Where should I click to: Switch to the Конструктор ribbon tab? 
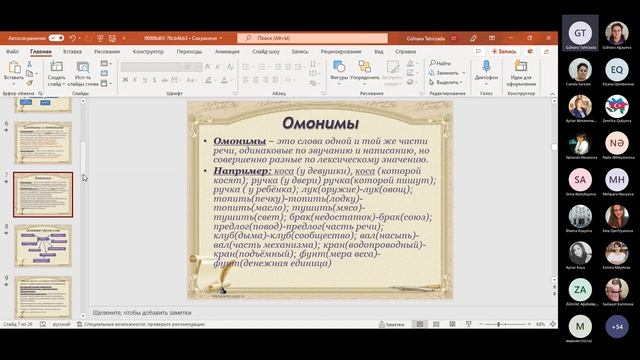tap(148, 51)
